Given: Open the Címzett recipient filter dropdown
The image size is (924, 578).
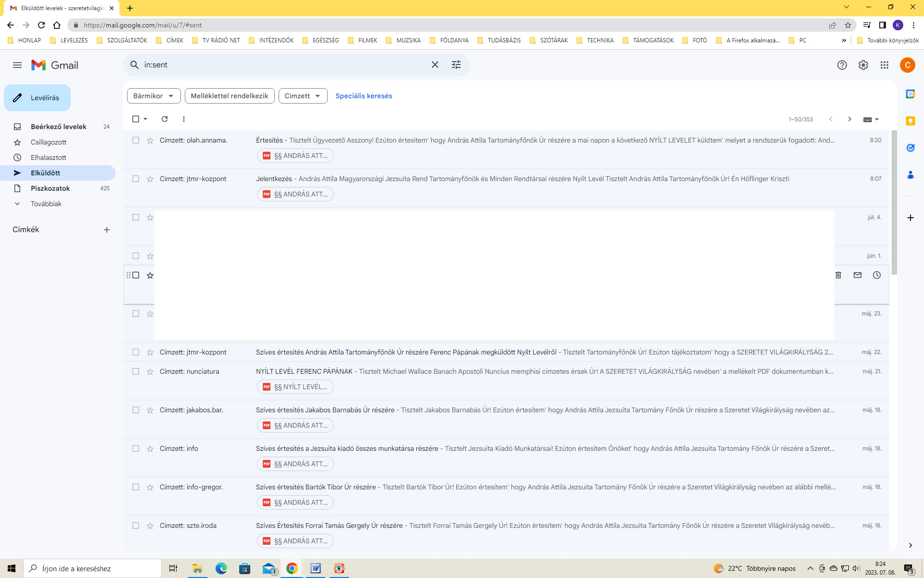Looking at the screenshot, I should [x=303, y=96].
